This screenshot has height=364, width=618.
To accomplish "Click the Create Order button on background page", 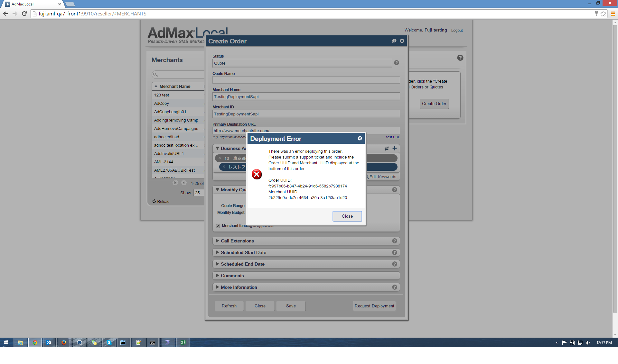I will tap(434, 104).
